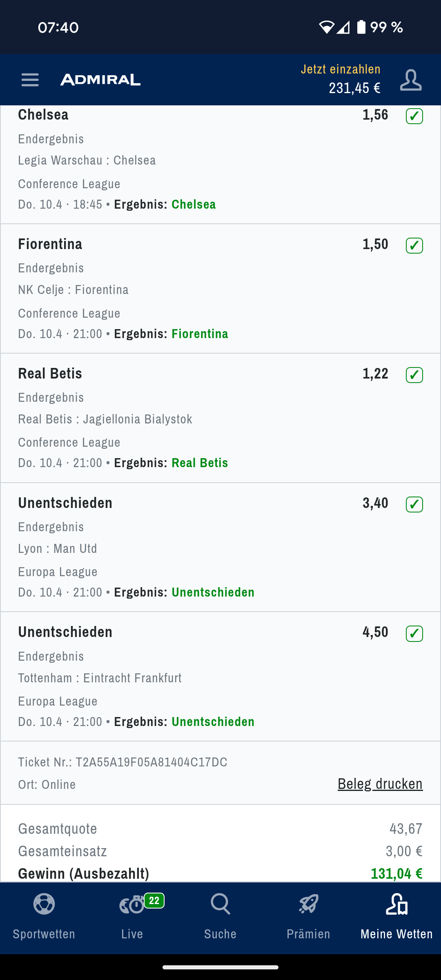Tap the 22 live events badge

[154, 900]
